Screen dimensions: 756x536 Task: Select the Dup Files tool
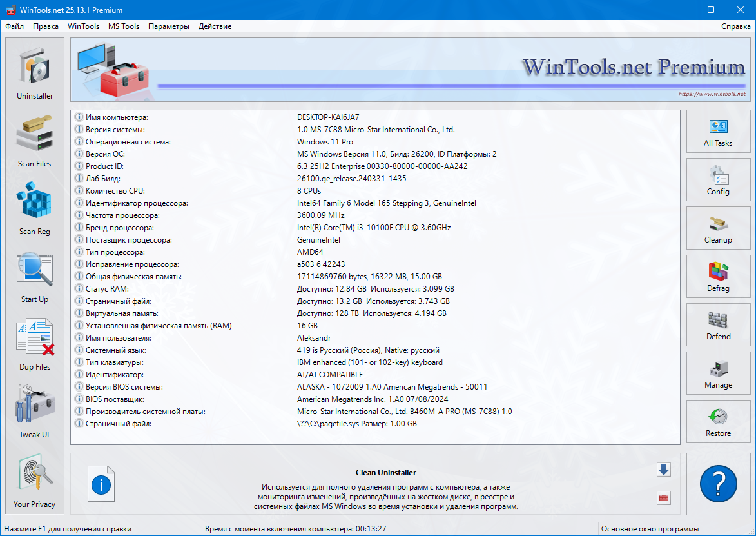(35, 344)
